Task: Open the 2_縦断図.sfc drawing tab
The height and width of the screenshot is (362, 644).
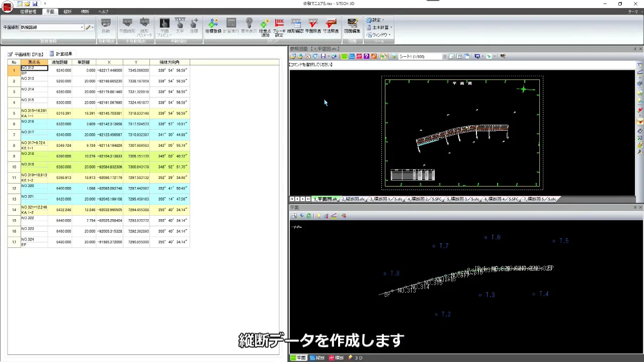Action: (353, 199)
